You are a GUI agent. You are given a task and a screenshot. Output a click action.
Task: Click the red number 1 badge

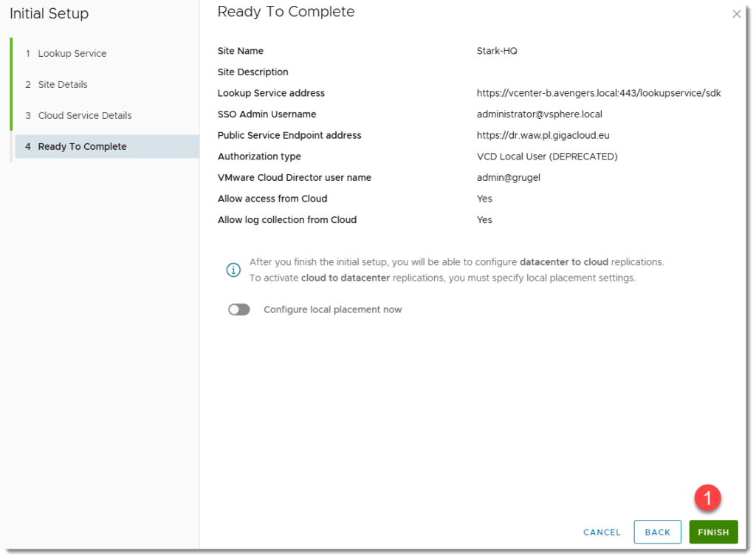(x=707, y=498)
